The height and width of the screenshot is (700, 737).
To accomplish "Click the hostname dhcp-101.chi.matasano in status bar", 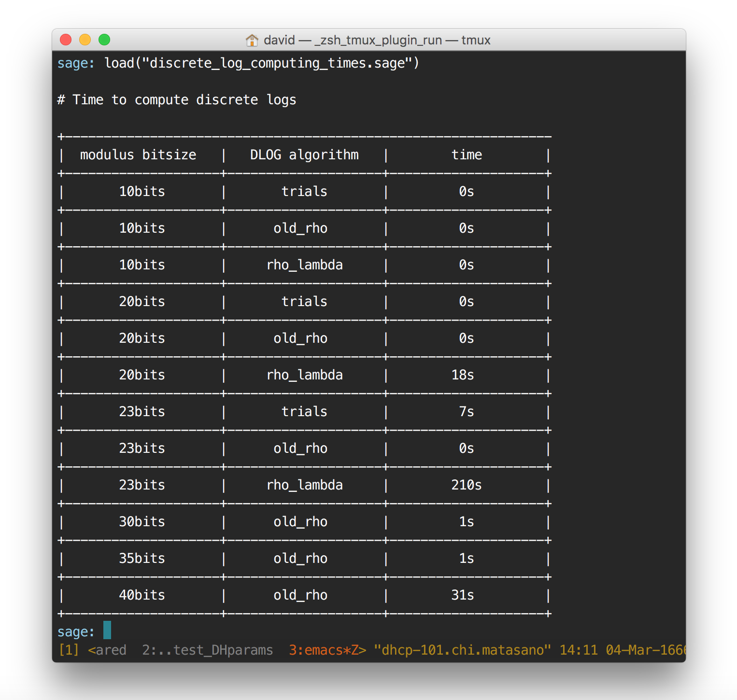I will pyautogui.click(x=462, y=650).
